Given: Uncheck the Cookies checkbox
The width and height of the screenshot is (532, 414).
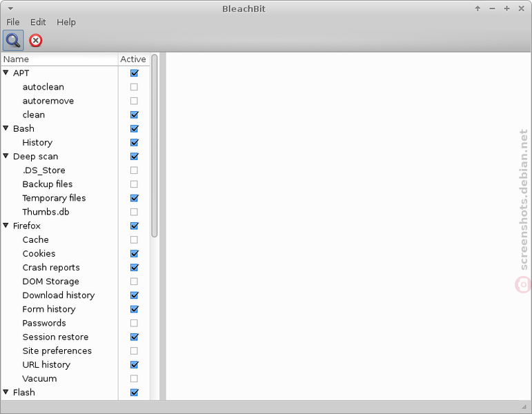Looking at the screenshot, I should (134, 254).
